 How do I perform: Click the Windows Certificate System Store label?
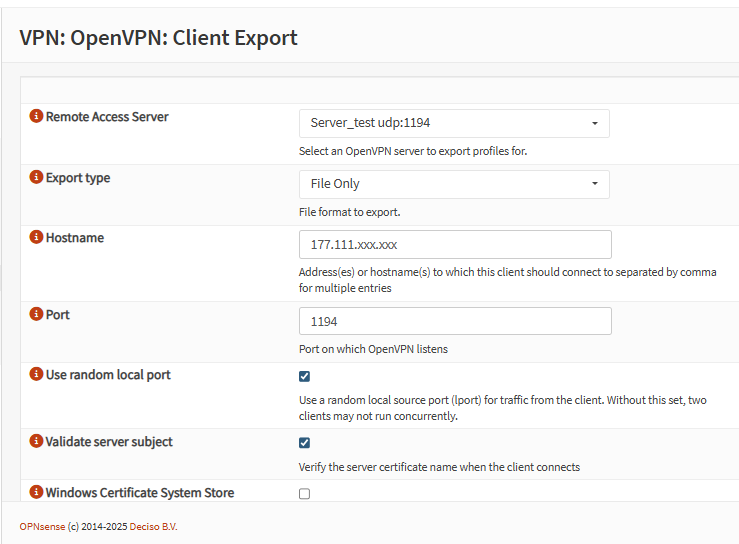139,492
